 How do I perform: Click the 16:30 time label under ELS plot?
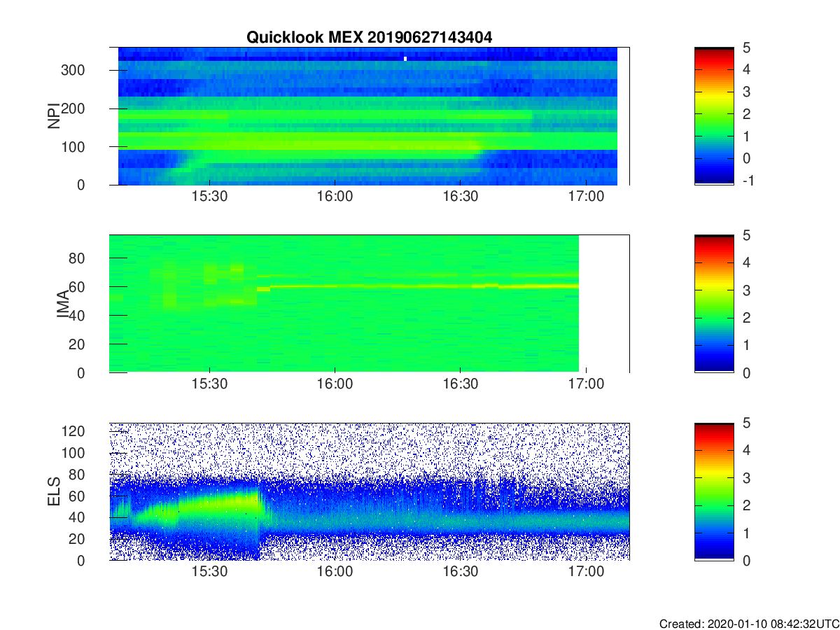461,573
